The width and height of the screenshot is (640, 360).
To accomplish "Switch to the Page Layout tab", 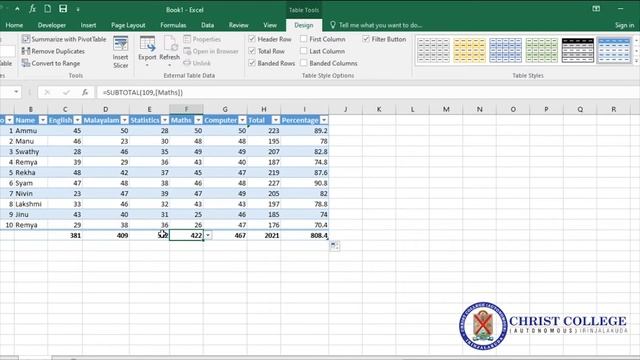I will pyautogui.click(x=128, y=25).
